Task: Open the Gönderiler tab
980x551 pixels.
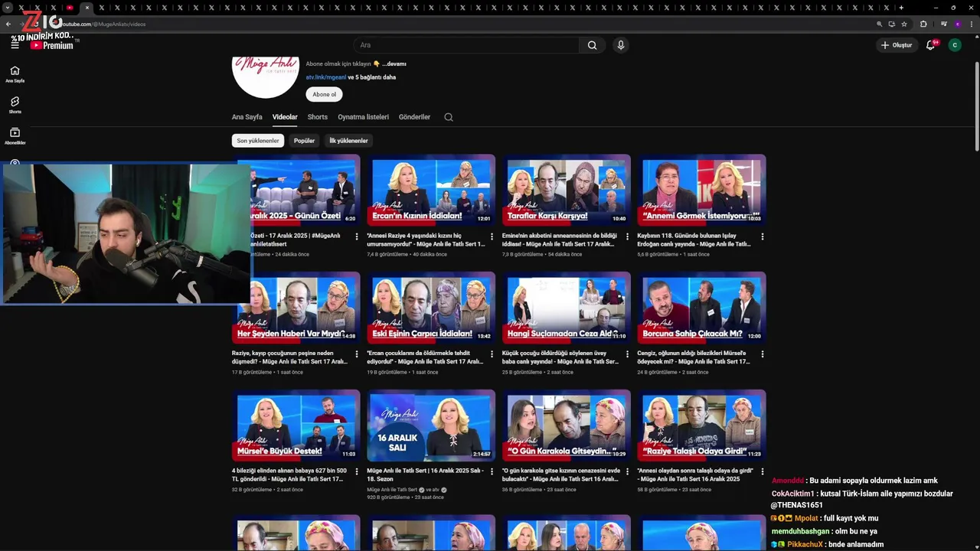Action: click(414, 117)
